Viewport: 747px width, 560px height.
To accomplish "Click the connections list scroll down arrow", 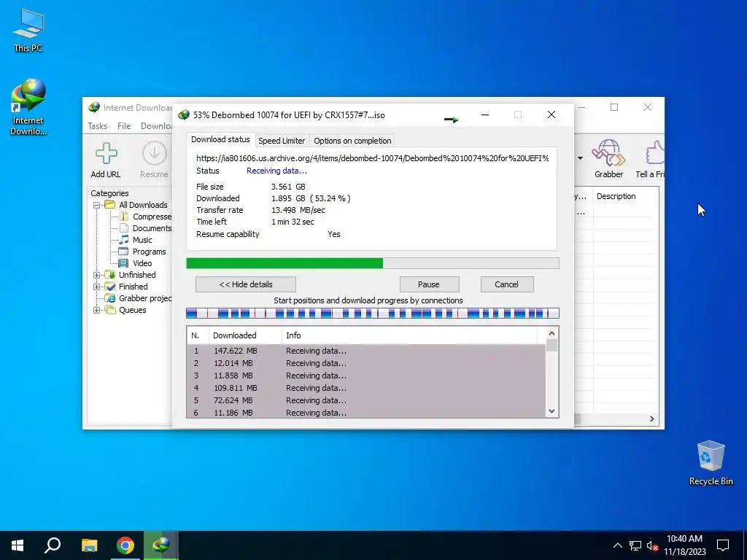I will (551, 411).
